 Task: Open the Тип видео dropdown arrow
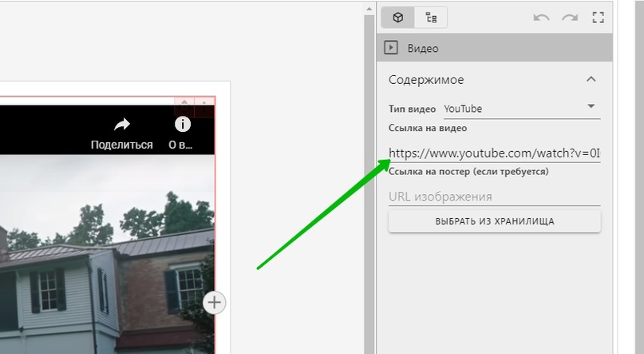tap(591, 106)
